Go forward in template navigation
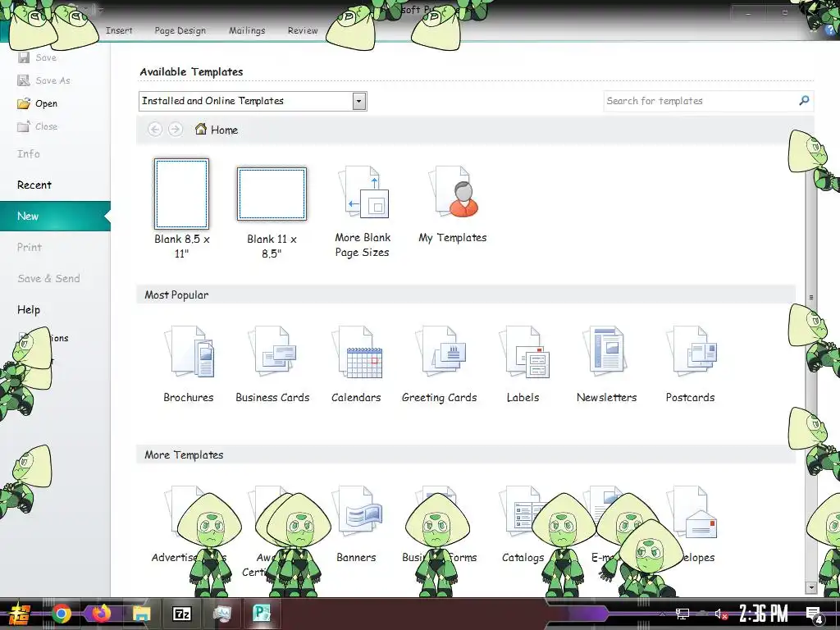This screenshot has width=840, height=630. pyautogui.click(x=176, y=129)
